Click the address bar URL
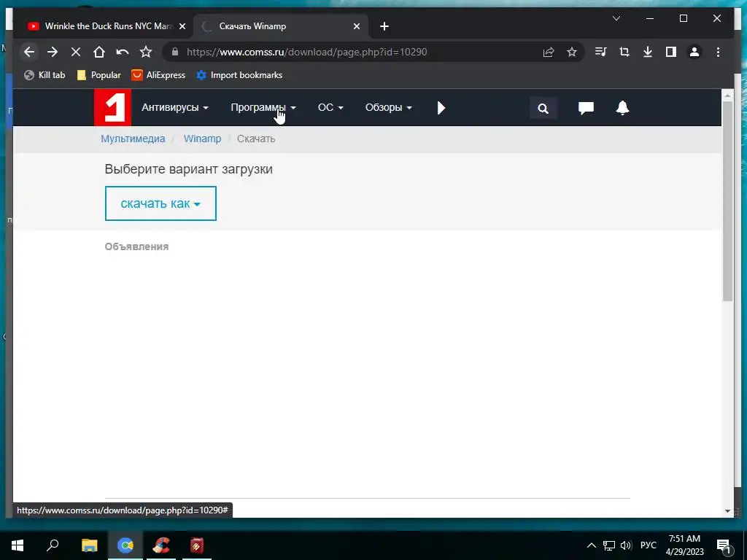Screen dimensions: 747x560 tap(307, 52)
